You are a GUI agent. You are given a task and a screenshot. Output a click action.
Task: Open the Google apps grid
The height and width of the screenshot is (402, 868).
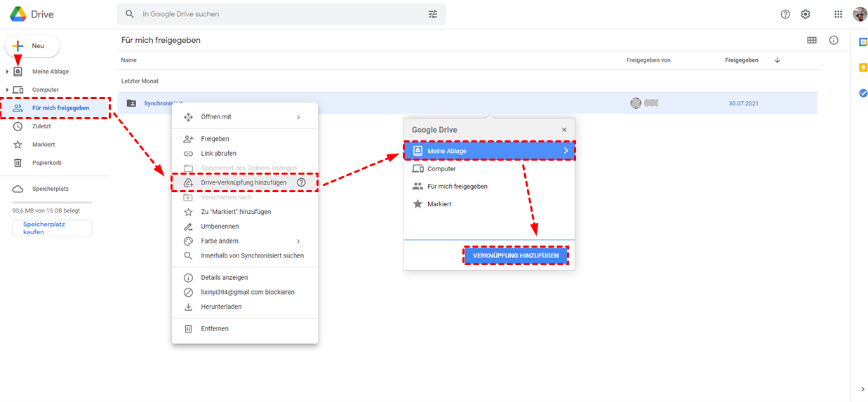[839, 14]
